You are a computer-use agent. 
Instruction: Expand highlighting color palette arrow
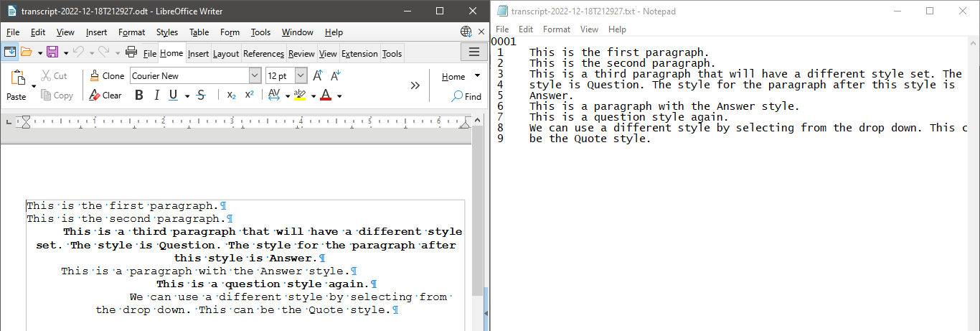[313, 96]
